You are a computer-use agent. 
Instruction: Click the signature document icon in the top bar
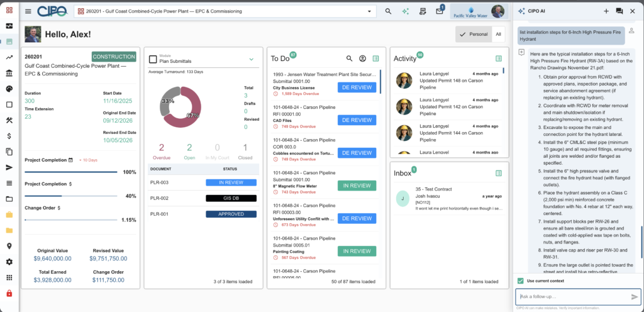[x=422, y=11]
